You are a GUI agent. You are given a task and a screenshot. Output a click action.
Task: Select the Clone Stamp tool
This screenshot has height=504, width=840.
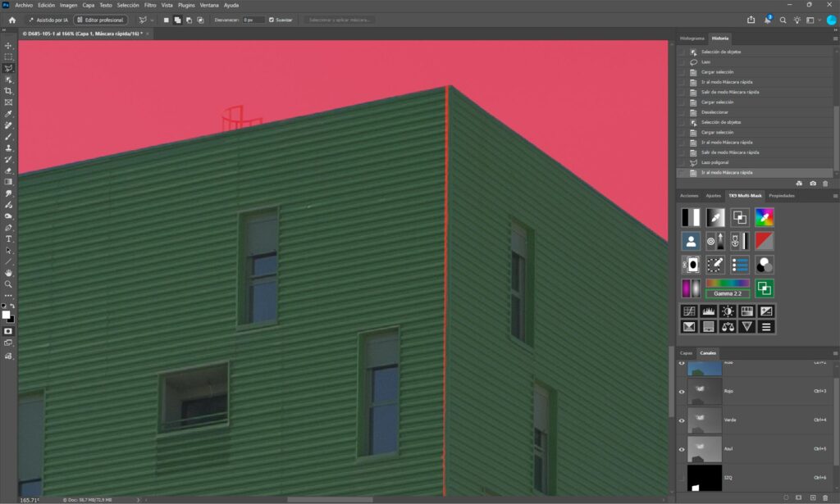(8, 148)
